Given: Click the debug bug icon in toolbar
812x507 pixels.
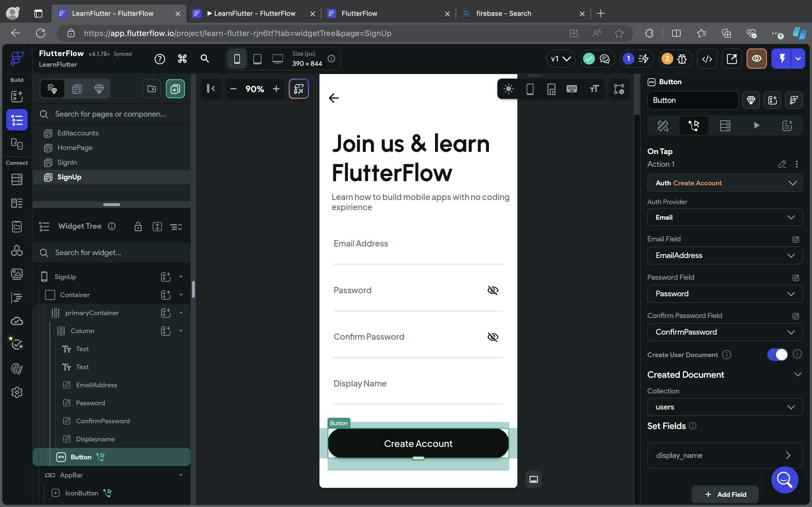Looking at the screenshot, I should (x=682, y=59).
